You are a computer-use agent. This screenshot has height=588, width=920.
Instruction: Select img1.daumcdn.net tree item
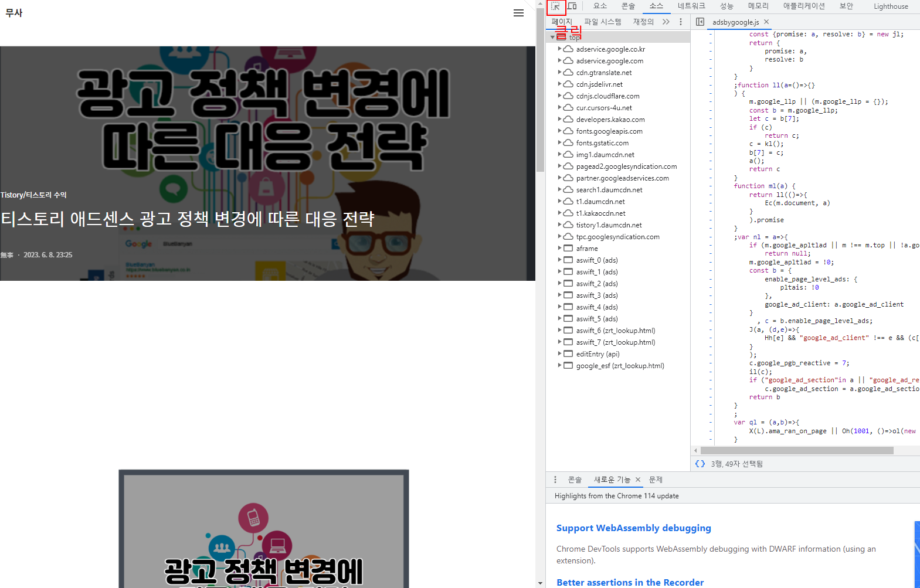pos(605,155)
